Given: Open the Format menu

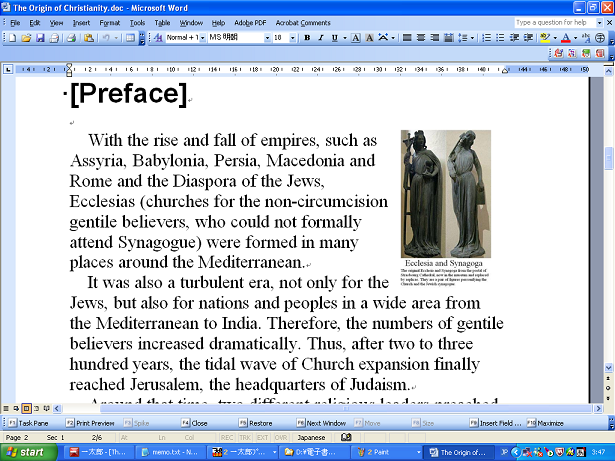Looking at the screenshot, I should [110, 22].
